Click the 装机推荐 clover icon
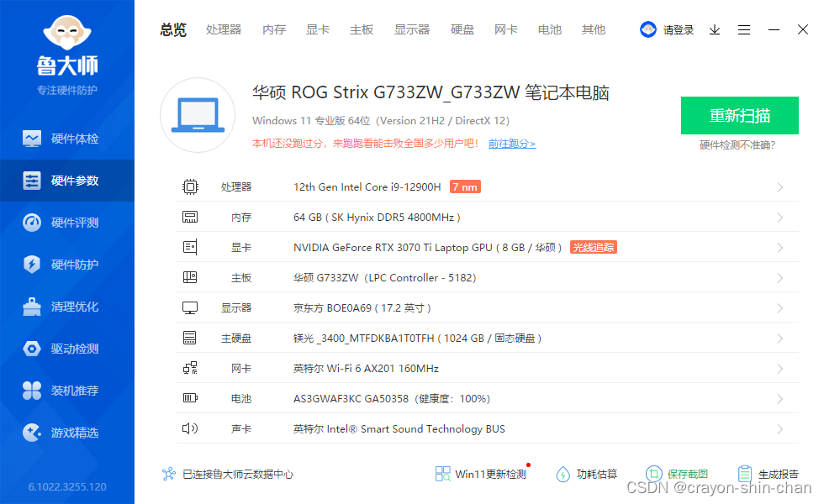Screen dimensions: 824x504 click(x=32, y=391)
